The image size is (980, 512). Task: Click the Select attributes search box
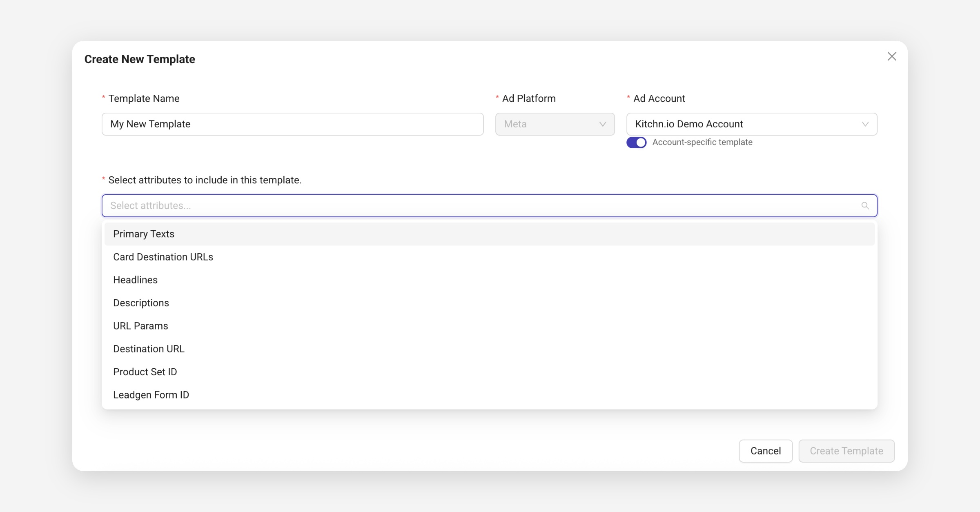click(x=482, y=206)
